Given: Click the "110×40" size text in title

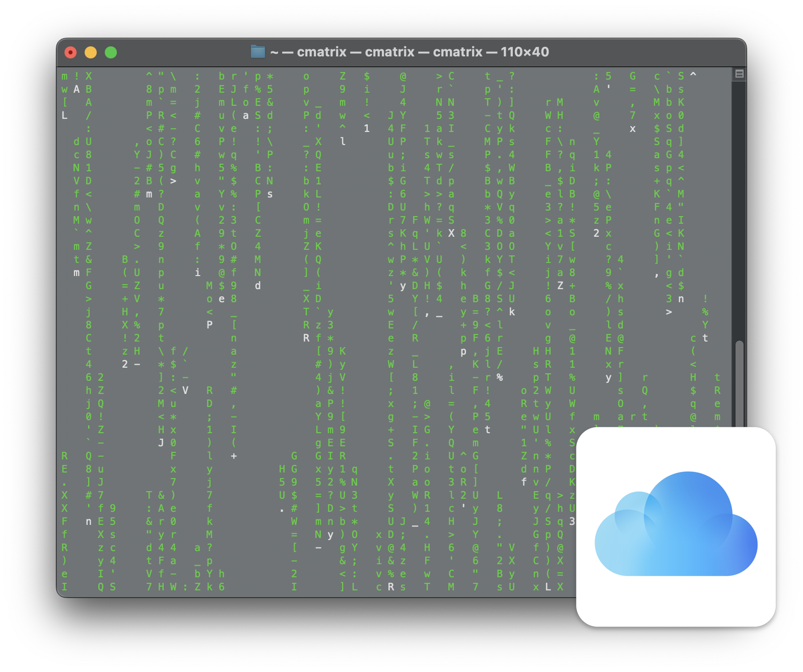Looking at the screenshot, I should click(524, 52).
